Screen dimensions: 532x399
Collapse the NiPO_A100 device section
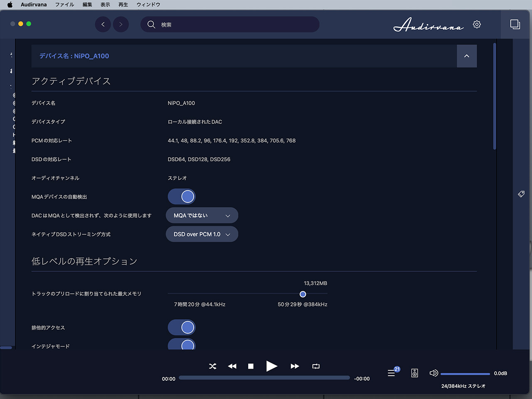coord(467,56)
